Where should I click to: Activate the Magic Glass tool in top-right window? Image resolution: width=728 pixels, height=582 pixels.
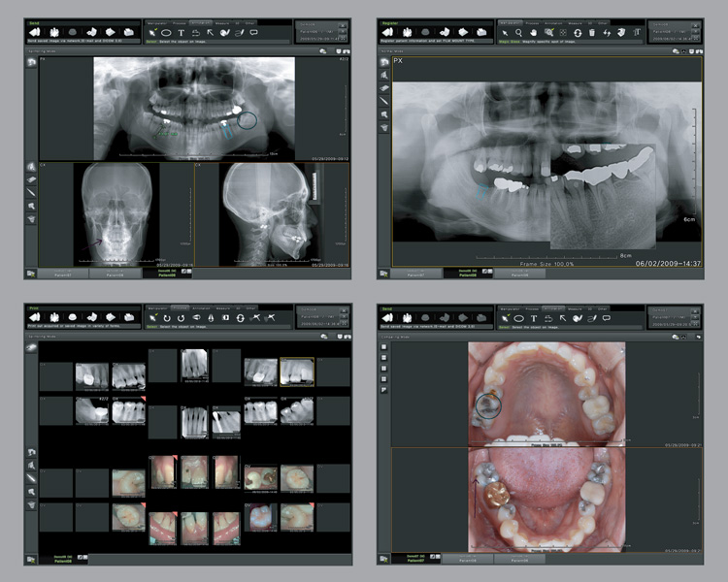548,32
